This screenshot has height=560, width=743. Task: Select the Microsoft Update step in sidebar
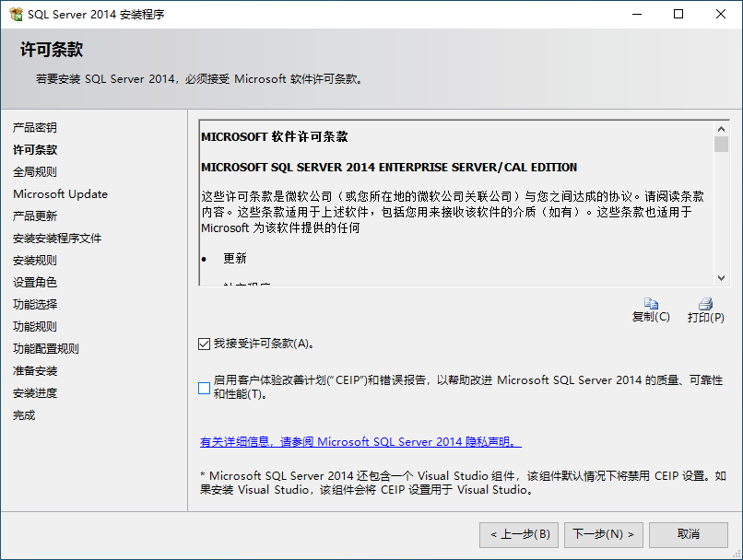pos(60,194)
